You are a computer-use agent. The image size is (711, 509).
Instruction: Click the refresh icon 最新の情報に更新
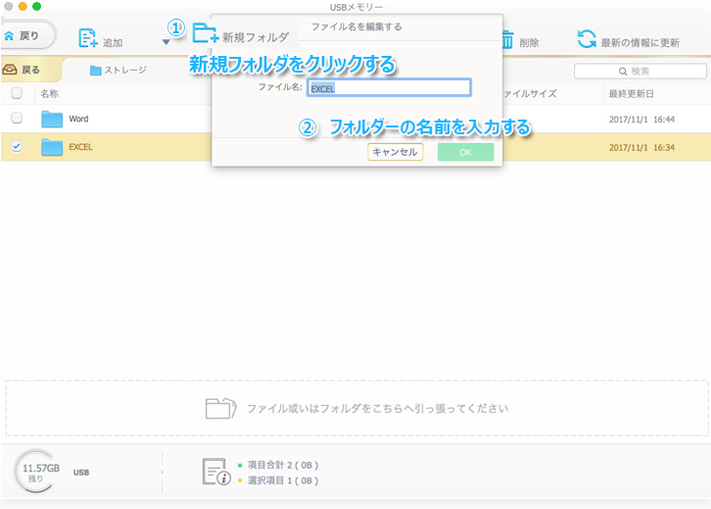pos(587,39)
